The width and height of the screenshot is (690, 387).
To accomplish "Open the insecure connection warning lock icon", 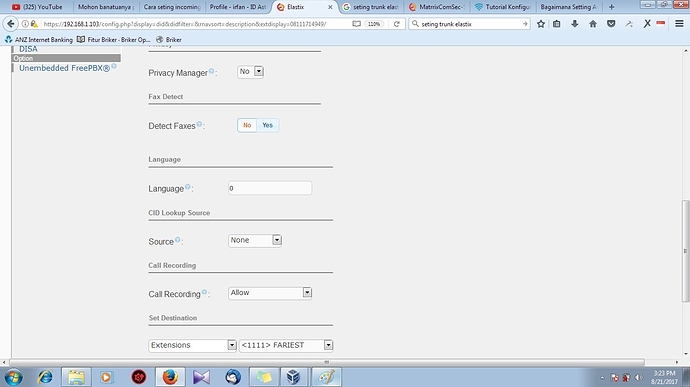I will [34, 24].
